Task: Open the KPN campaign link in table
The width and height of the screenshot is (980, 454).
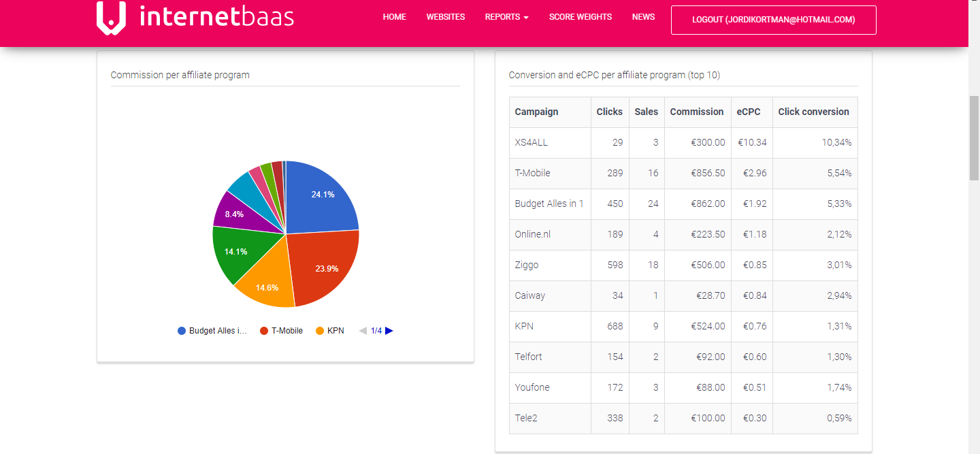Action: point(524,326)
